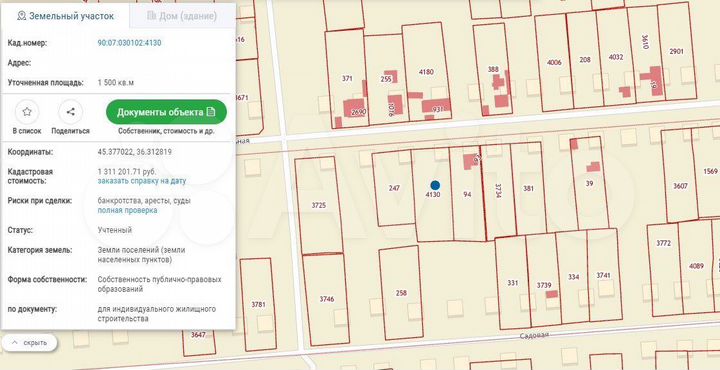Click parcel label 381

[x=529, y=188]
